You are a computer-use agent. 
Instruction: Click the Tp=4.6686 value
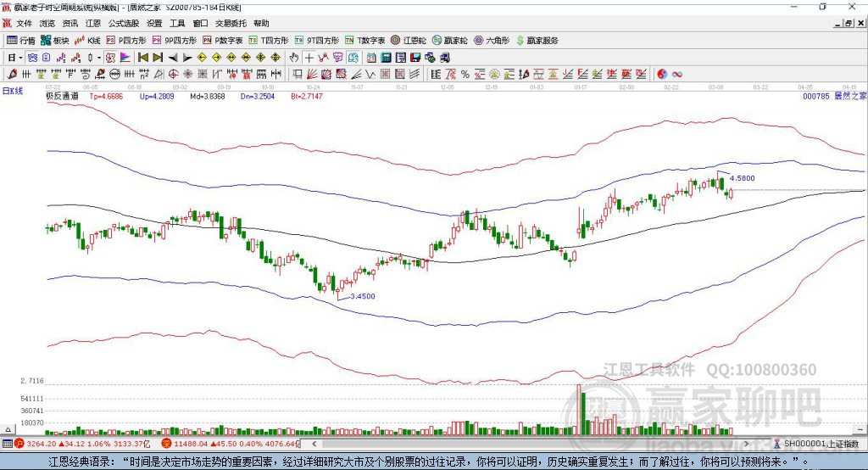click(106, 96)
